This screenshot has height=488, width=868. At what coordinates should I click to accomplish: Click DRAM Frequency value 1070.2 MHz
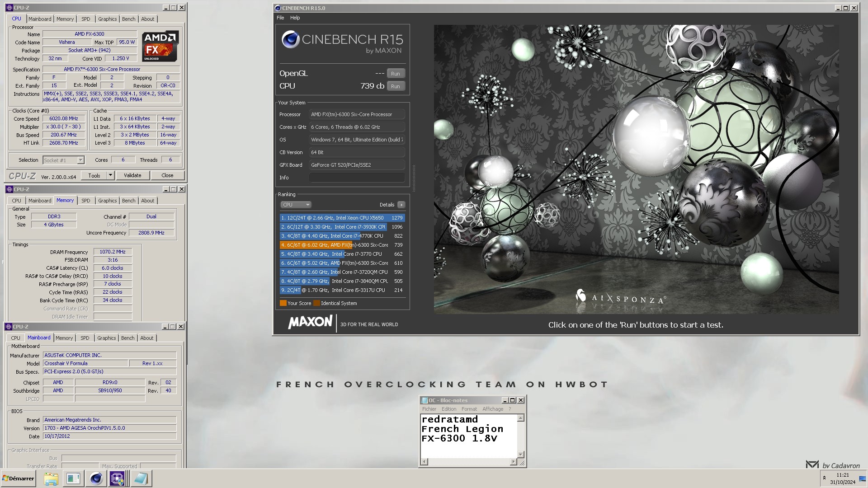(113, 252)
